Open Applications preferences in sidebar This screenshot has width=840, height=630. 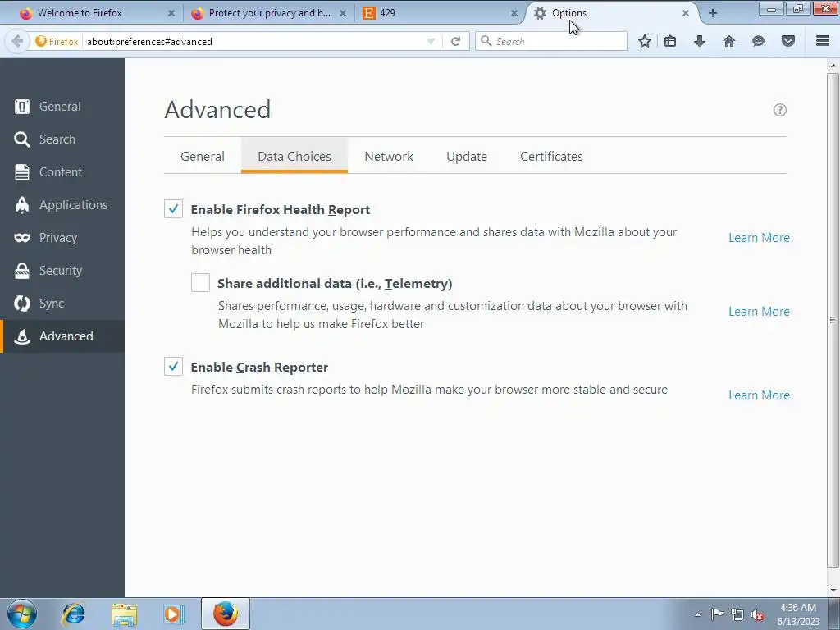click(x=62, y=204)
